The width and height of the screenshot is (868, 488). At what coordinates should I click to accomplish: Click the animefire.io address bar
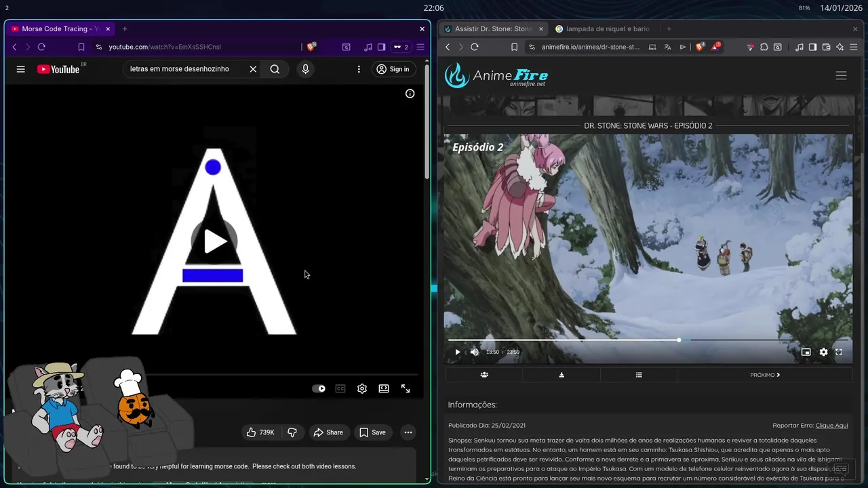pos(590,47)
